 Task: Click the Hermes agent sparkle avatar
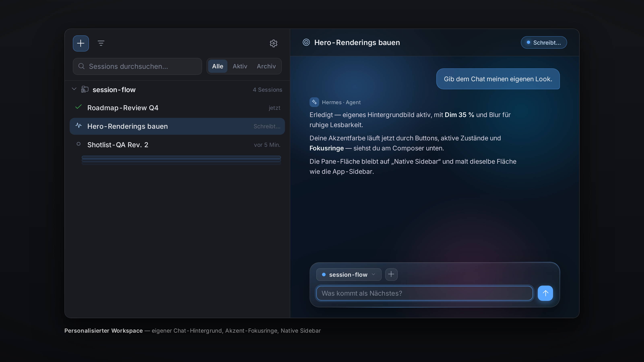(314, 102)
